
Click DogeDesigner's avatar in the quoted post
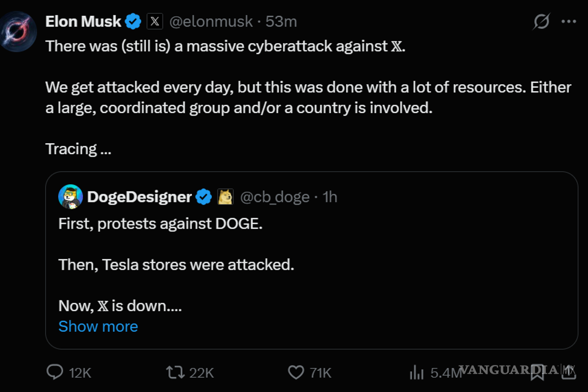click(70, 196)
